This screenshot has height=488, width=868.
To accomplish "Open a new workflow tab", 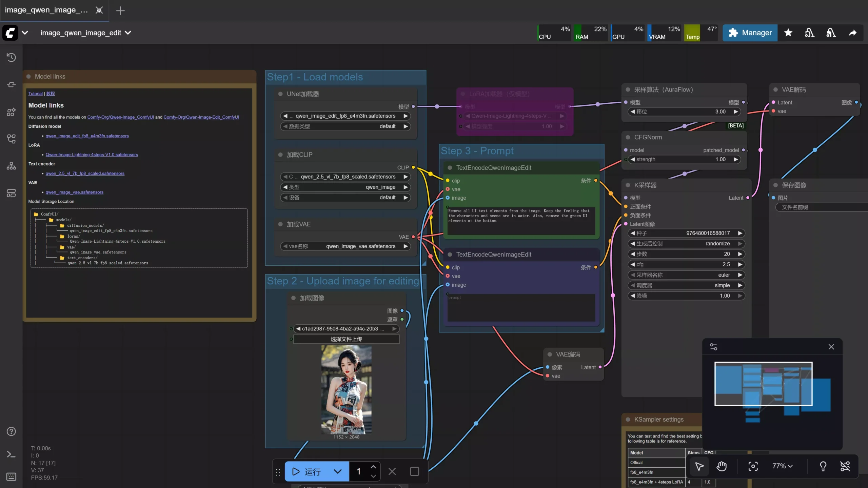I will point(120,11).
